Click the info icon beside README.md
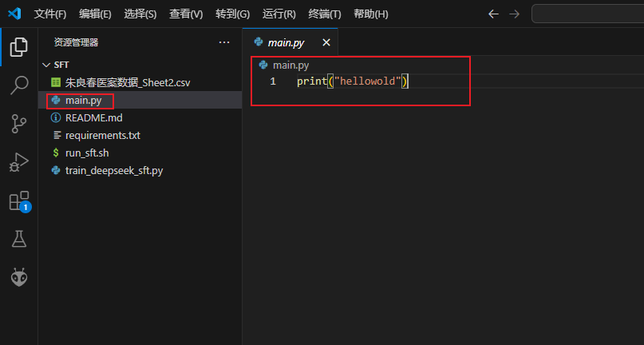 pyautogui.click(x=56, y=118)
